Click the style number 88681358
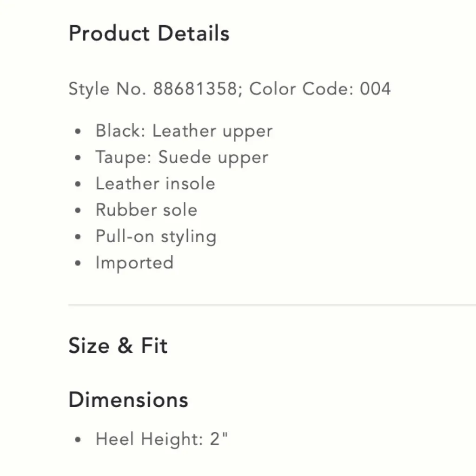The image size is (476, 476). 195,88
